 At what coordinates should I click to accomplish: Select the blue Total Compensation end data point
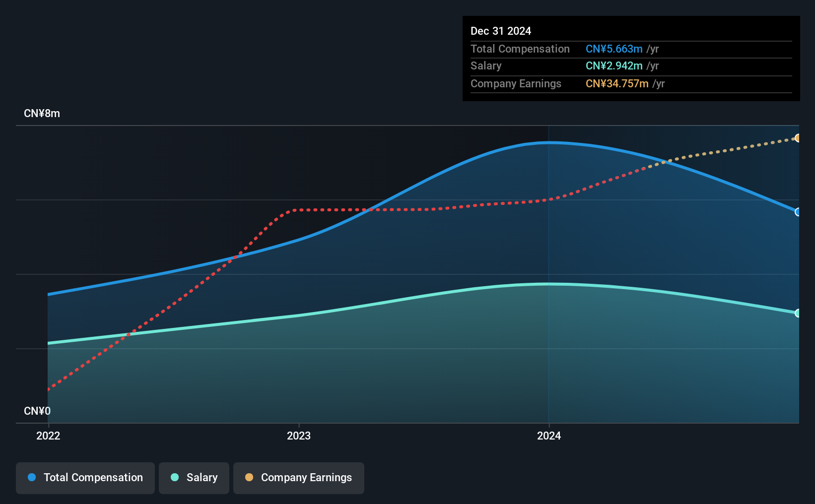point(798,212)
